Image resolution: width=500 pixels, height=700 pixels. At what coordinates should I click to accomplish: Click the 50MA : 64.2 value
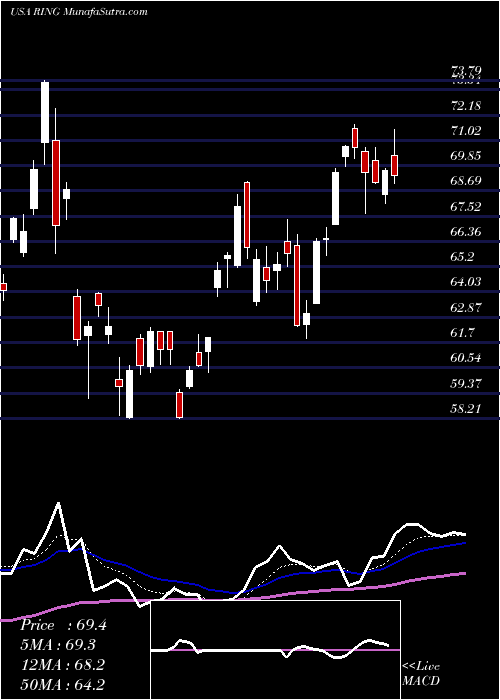62,684
